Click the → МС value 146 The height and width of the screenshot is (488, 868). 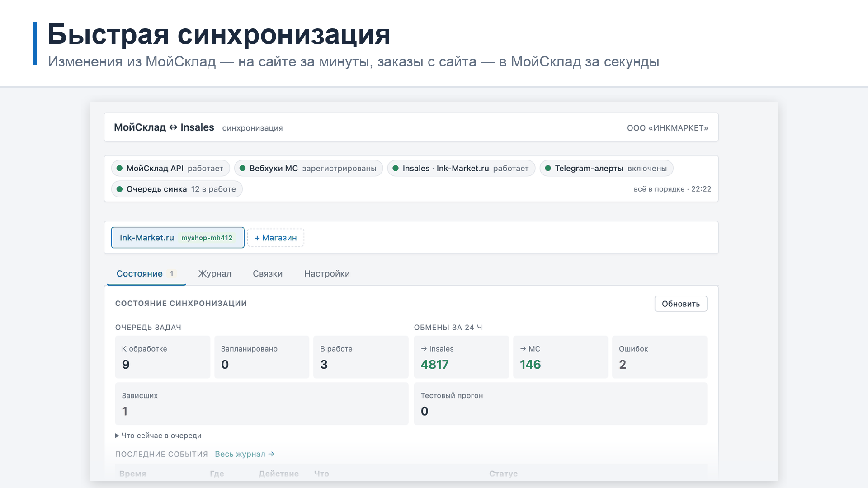click(530, 365)
